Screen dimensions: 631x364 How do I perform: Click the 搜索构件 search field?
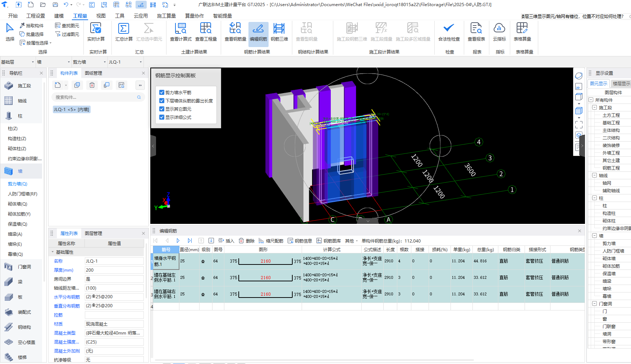click(98, 97)
